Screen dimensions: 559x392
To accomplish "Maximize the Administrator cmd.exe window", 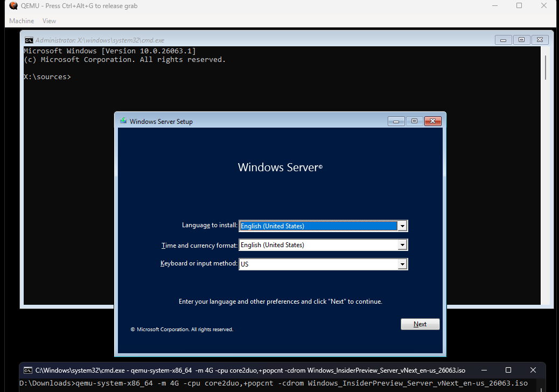I will [x=521, y=40].
